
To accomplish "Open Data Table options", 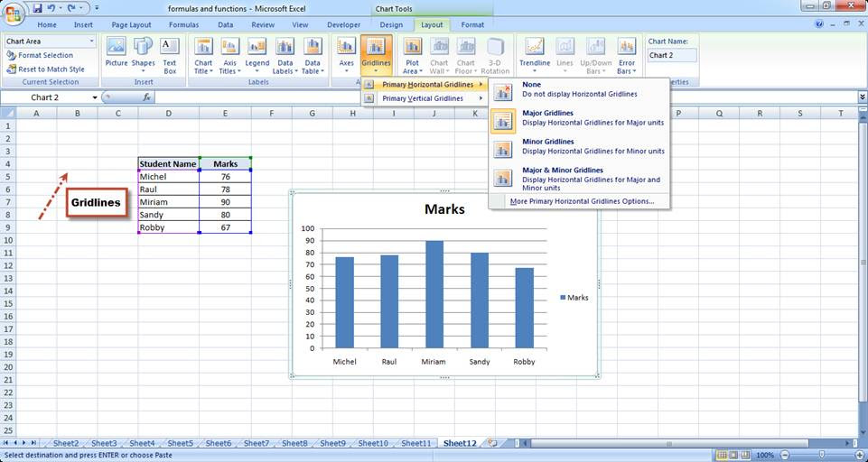I will tap(313, 55).
